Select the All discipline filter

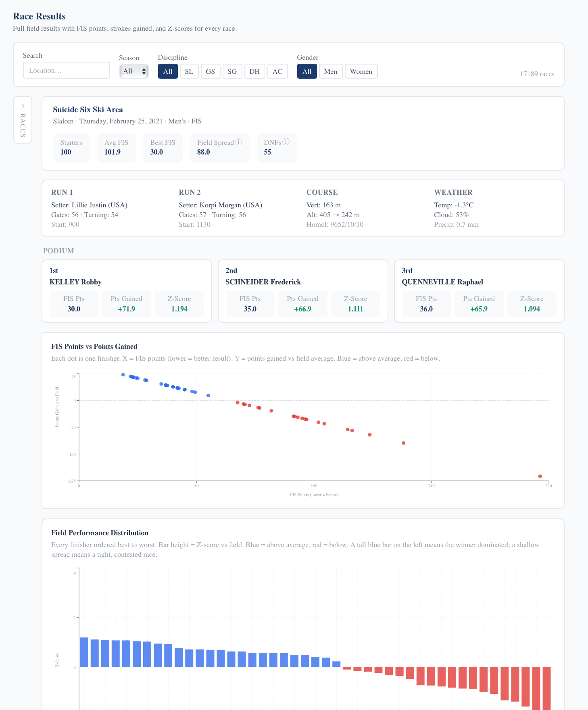tap(168, 71)
